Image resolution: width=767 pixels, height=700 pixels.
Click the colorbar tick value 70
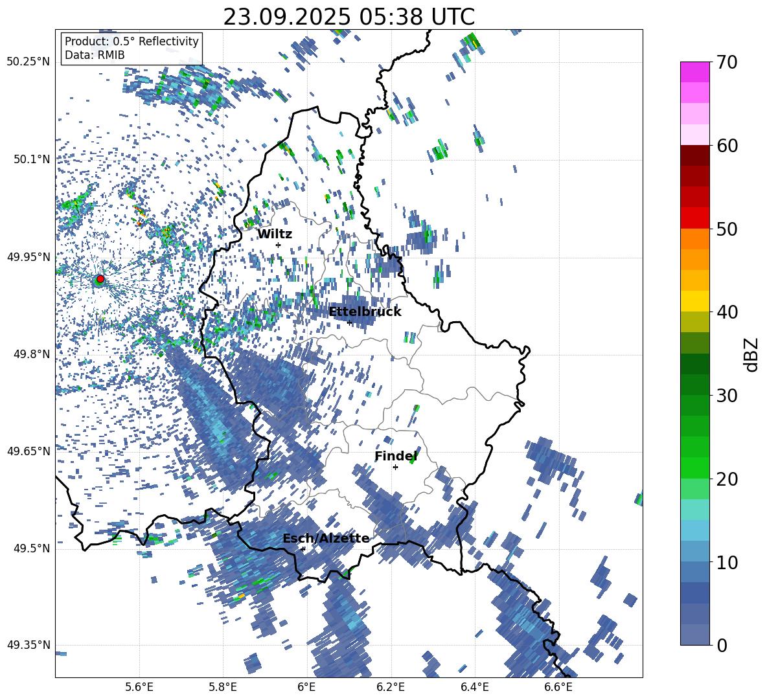point(727,62)
